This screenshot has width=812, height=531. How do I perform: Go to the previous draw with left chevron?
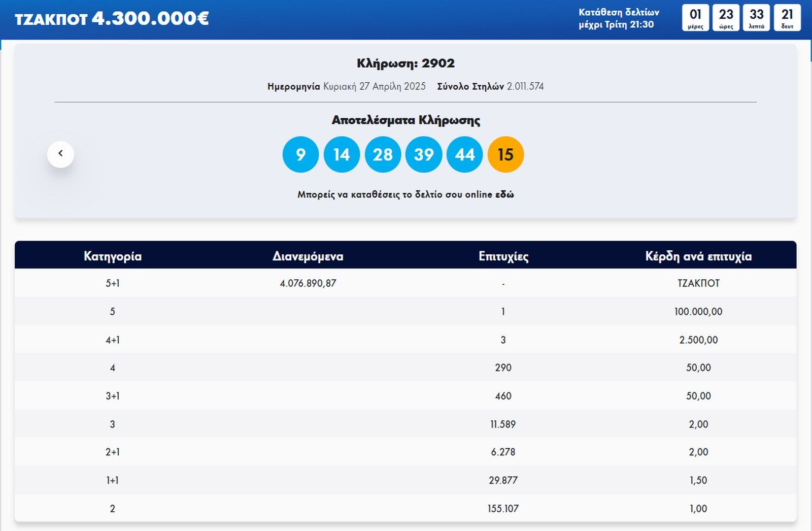(x=60, y=154)
